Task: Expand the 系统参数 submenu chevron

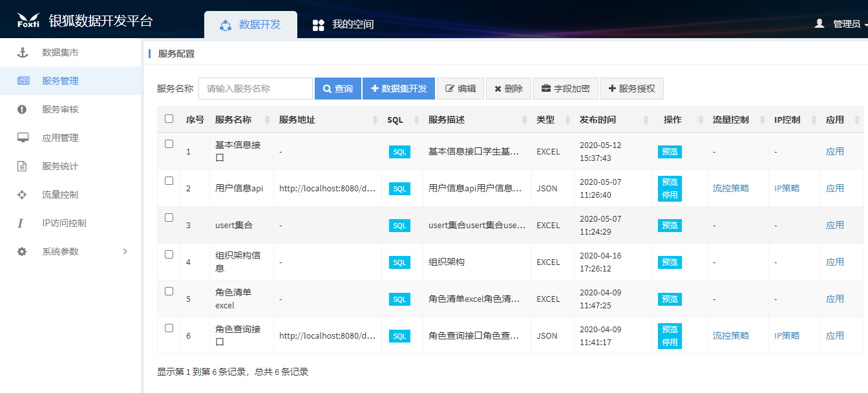Action: (125, 251)
